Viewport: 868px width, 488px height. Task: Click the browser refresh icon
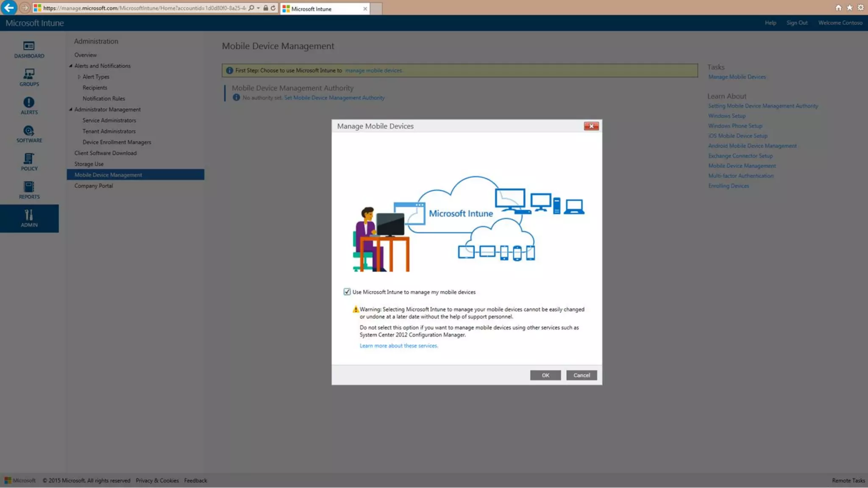click(273, 8)
